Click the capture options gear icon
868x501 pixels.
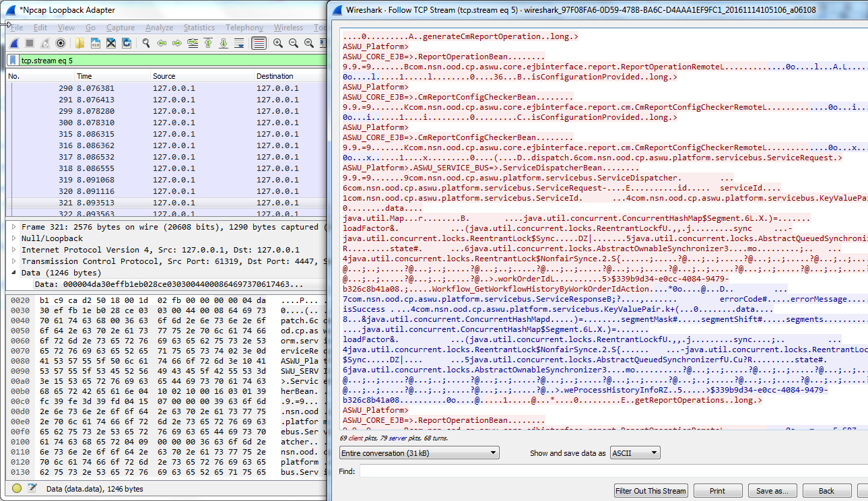tap(61, 43)
